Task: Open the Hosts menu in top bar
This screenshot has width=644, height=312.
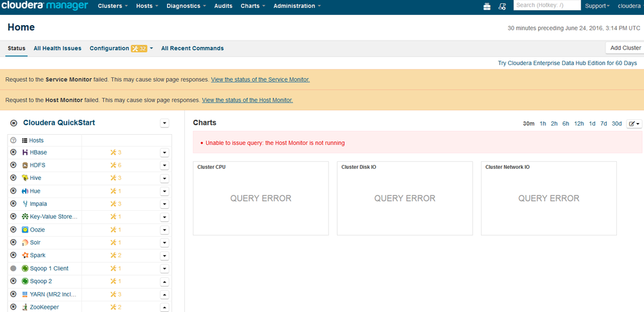Action: pos(147,6)
